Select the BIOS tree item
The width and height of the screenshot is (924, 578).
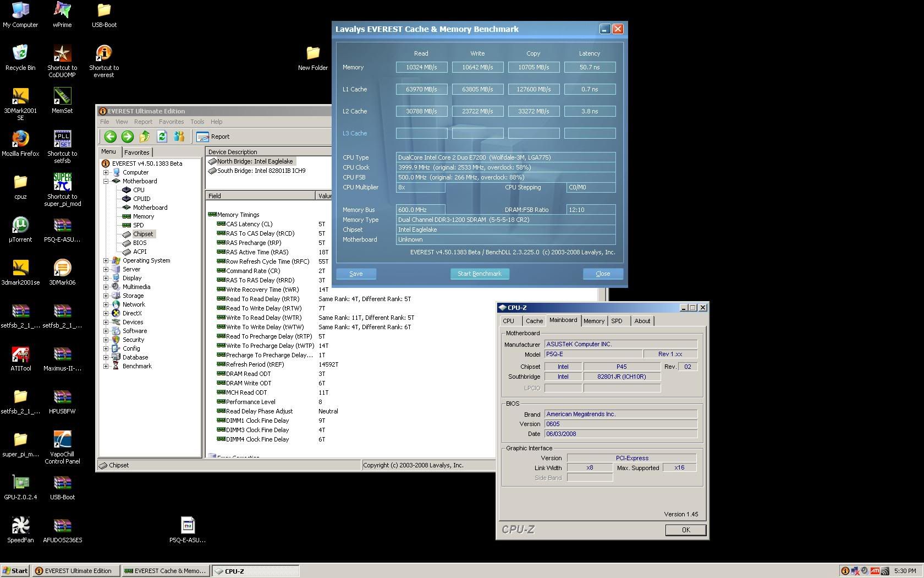140,243
